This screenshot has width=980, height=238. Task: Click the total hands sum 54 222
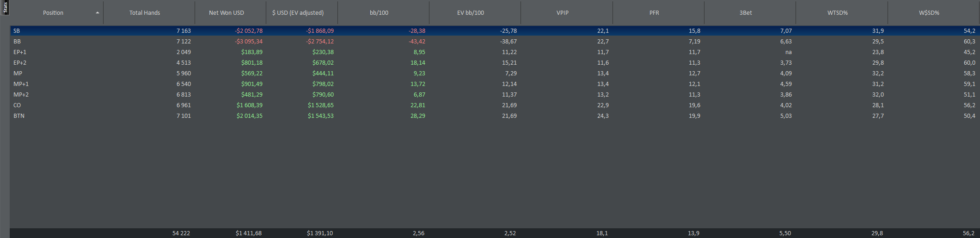click(181, 233)
